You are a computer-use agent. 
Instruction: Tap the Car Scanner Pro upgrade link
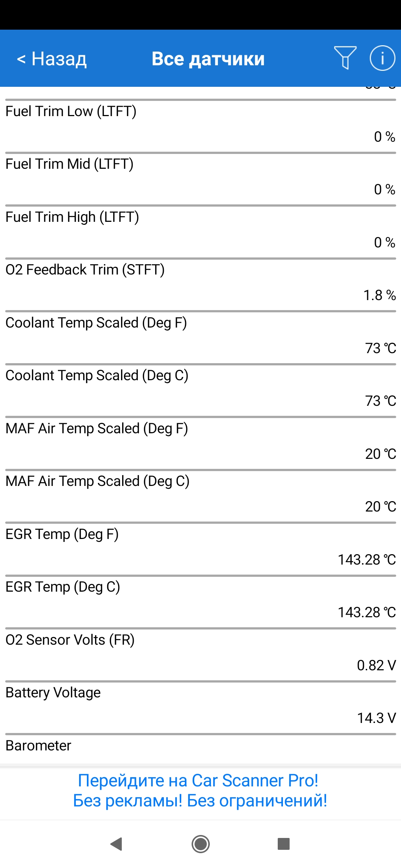(200, 790)
